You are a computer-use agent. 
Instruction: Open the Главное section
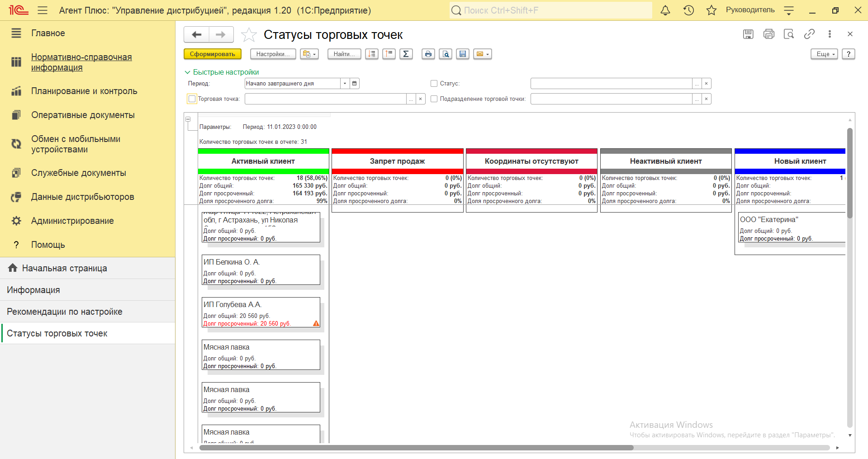[x=87, y=33]
